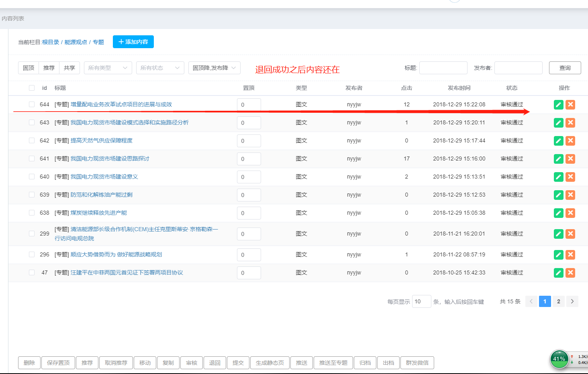
Task: Open the 固顶降,发布降 sort dropdown
Action: pyautogui.click(x=214, y=68)
